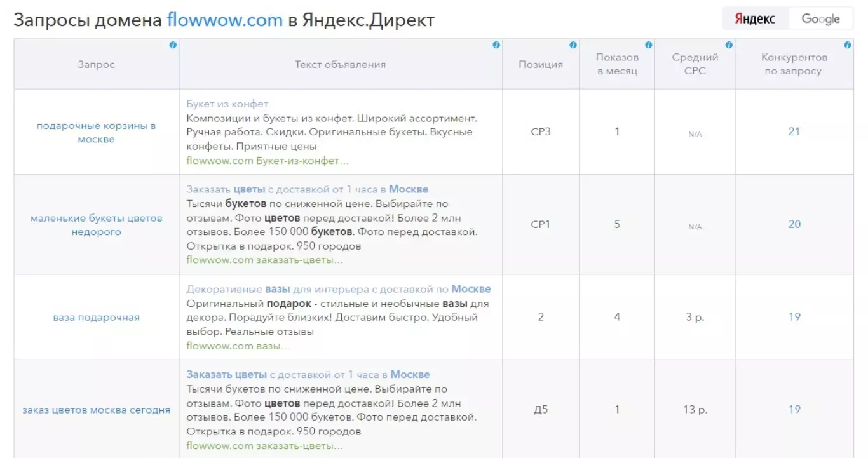The width and height of the screenshot is (868, 458).
Task: Sort by Показов в месяц column header
Action: pyautogui.click(x=617, y=64)
